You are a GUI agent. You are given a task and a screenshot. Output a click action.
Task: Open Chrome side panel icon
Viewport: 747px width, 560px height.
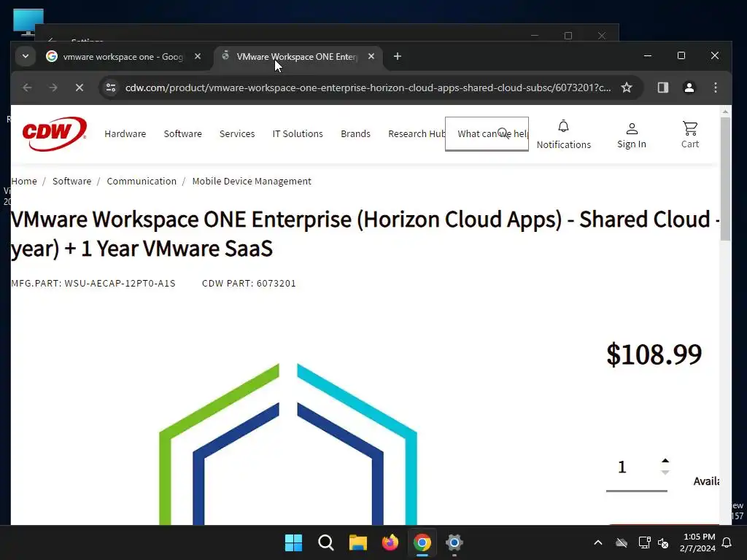pos(662,87)
